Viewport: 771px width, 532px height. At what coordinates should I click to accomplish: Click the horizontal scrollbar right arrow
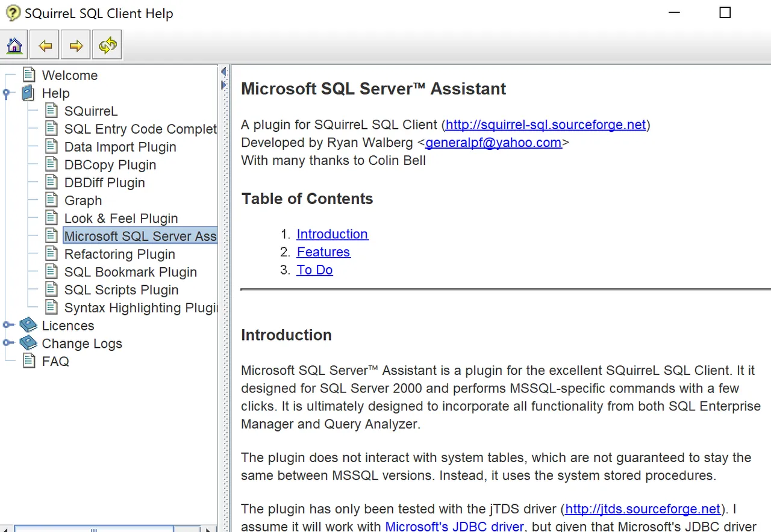[209, 529]
